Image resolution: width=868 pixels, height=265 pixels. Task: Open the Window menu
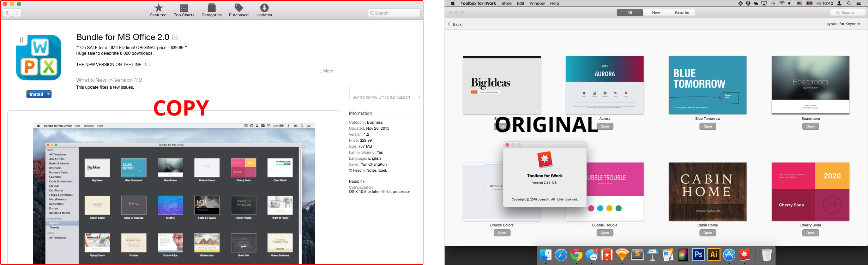pos(537,4)
